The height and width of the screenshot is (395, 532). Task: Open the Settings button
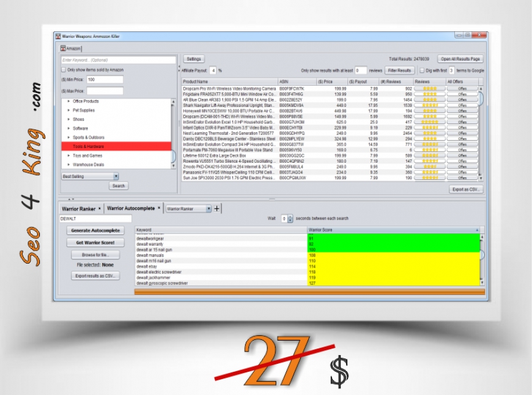[x=194, y=59]
